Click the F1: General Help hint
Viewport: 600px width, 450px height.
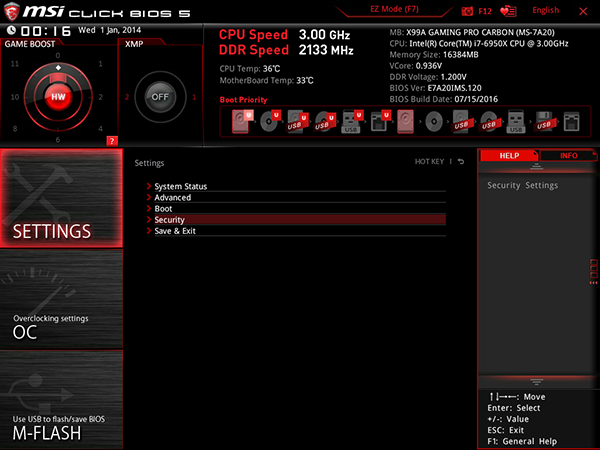[522, 442]
